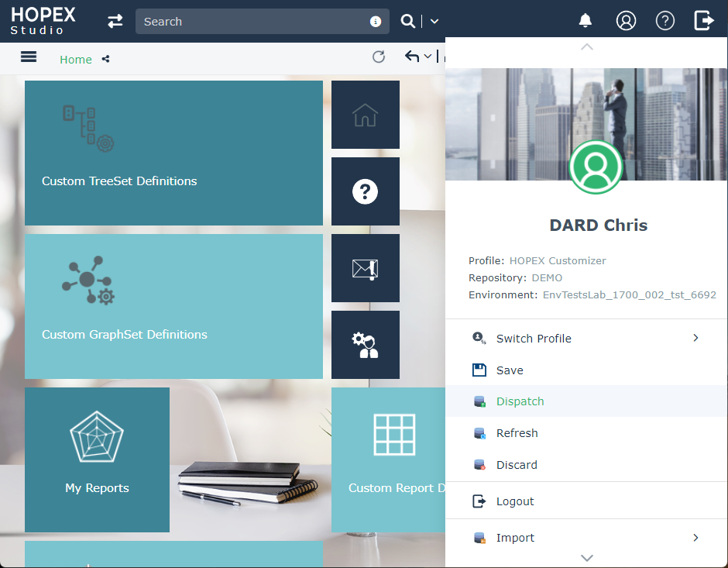The image size is (728, 568).
Task: Open the user settings gears tile
Action: 365,345
